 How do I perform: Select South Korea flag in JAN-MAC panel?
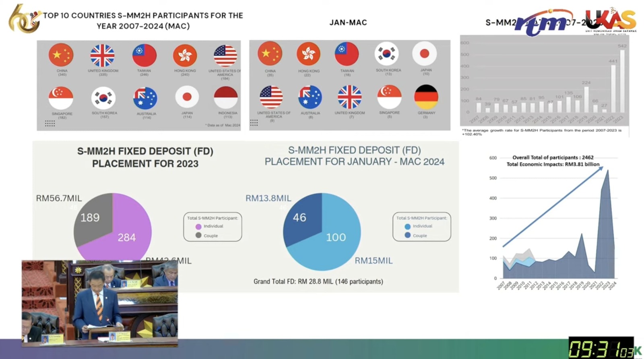pyautogui.click(x=386, y=54)
